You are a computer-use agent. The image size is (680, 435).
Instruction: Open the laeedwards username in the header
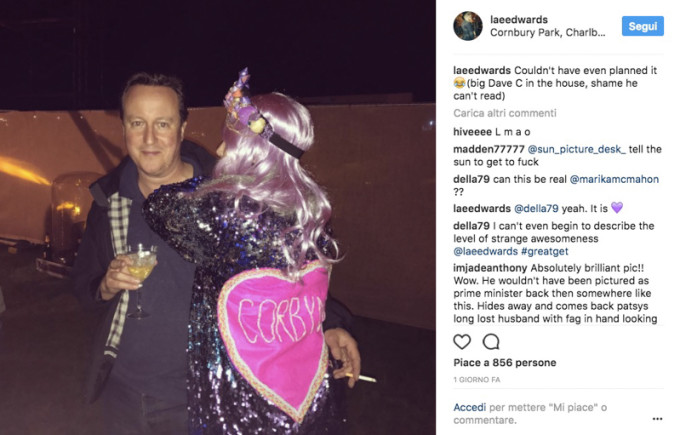click(519, 20)
